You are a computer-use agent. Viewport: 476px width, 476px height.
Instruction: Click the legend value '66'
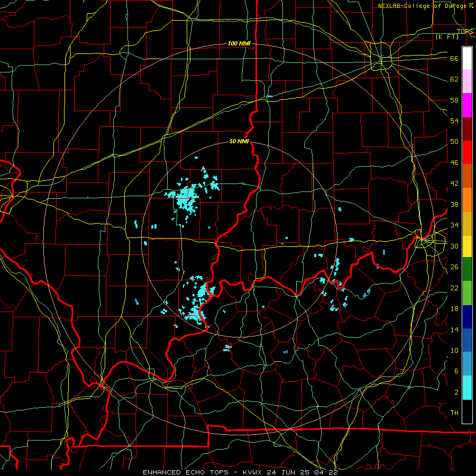coord(454,59)
